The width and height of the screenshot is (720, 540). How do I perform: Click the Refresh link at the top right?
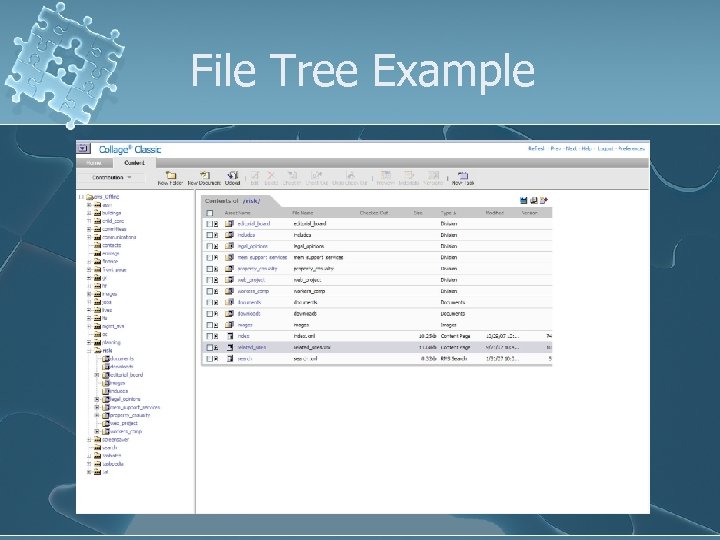[x=536, y=149]
